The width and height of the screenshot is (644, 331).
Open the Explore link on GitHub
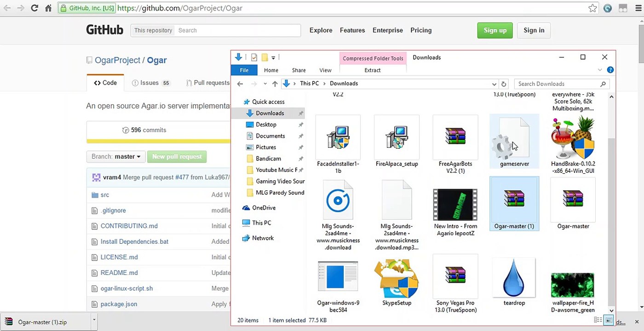(x=321, y=30)
